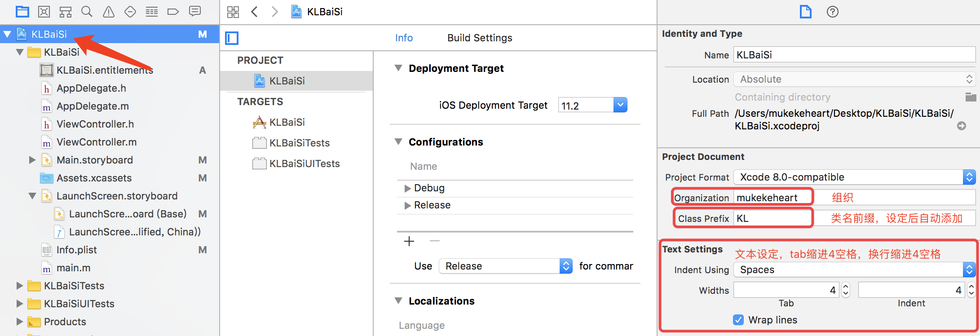This screenshot has width=980, height=336.
Task: Collapse the KLBaiSi group folder
Action: [20, 52]
